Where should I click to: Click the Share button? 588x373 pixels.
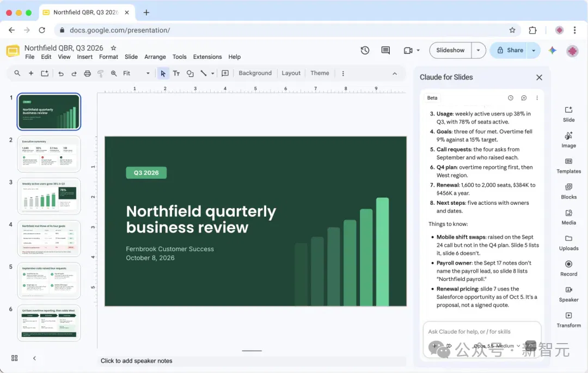tap(510, 50)
